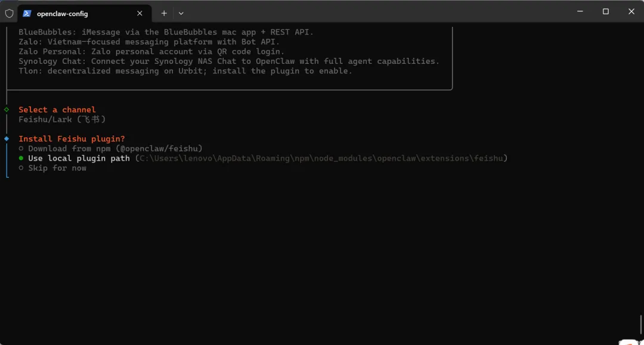This screenshot has height=345, width=644.
Task: Click green diamond beside Select a channel
Action: coord(7,110)
